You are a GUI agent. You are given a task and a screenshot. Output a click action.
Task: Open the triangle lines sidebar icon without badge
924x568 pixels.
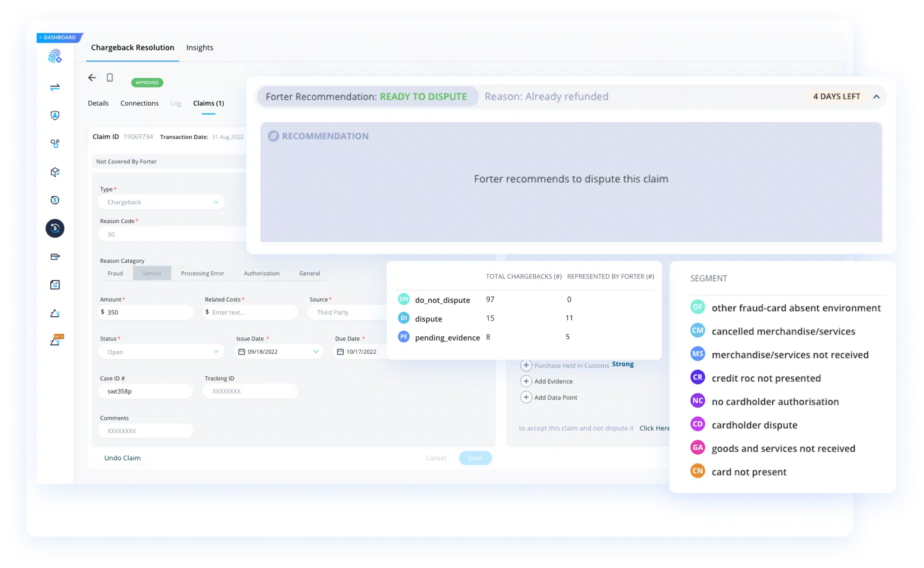tap(55, 313)
